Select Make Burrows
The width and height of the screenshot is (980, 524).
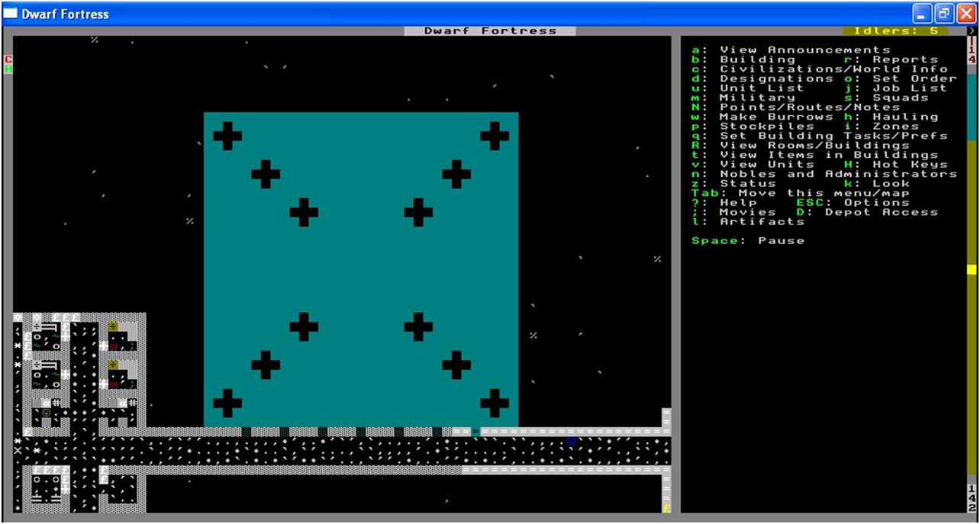(762, 117)
